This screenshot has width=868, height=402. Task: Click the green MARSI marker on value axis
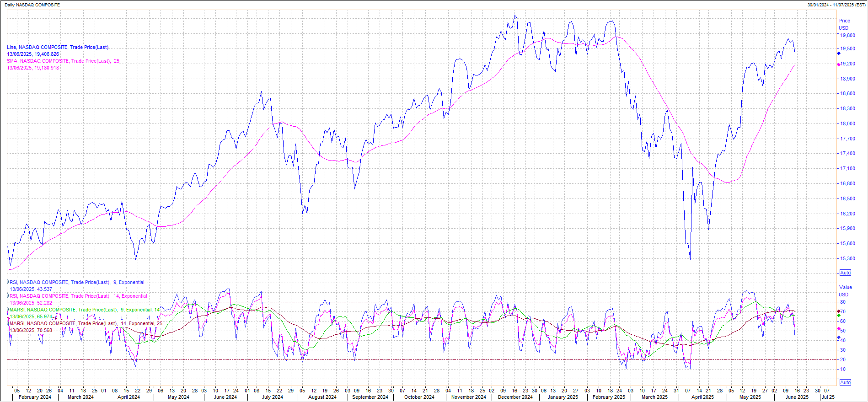click(839, 316)
